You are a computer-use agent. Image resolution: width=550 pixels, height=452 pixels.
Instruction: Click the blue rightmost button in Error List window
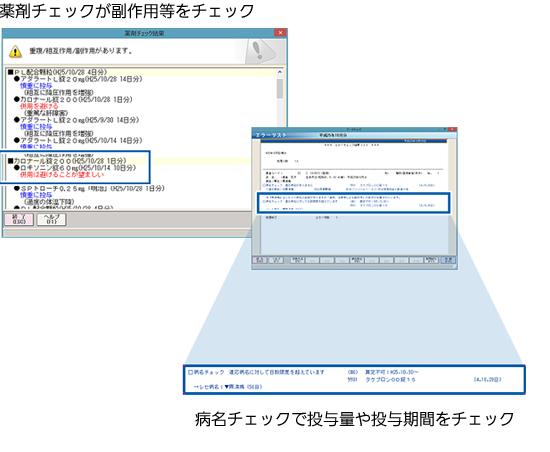coord(448,260)
